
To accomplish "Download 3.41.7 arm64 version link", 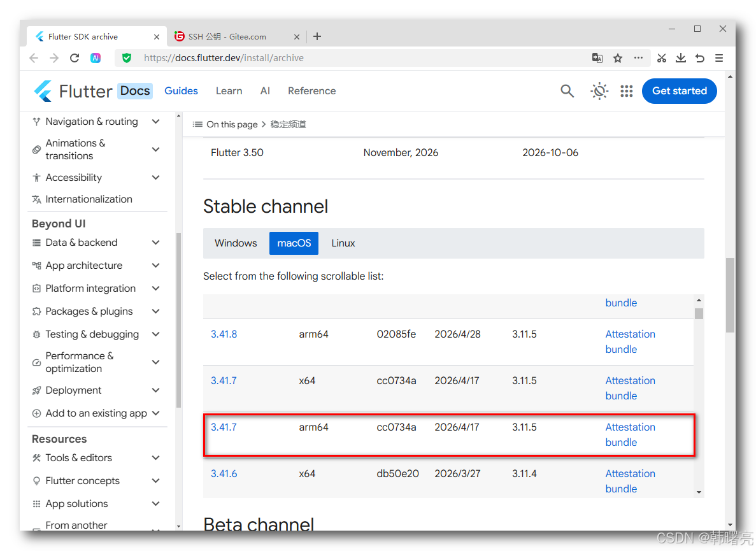I will (224, 427).
